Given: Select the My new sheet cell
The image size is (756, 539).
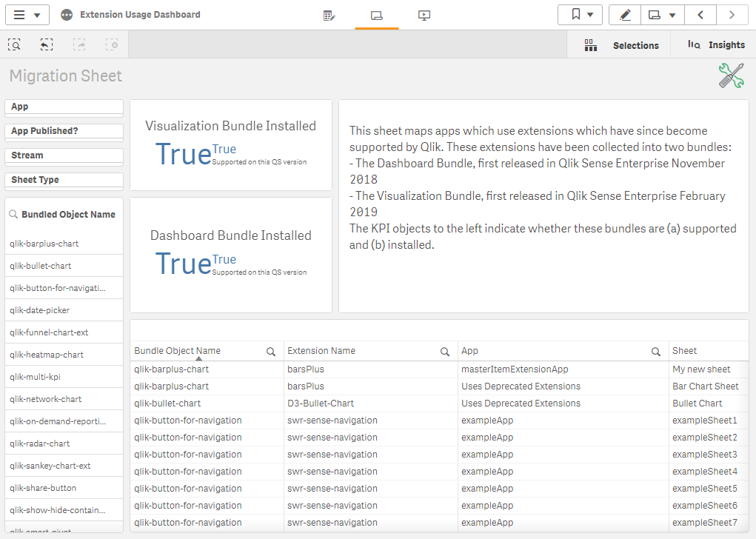Looking at the screenshot, I should pos(709,369).
